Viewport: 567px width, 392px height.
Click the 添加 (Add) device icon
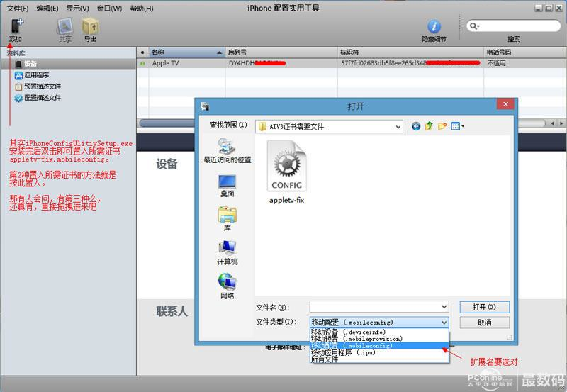(16, 26)
